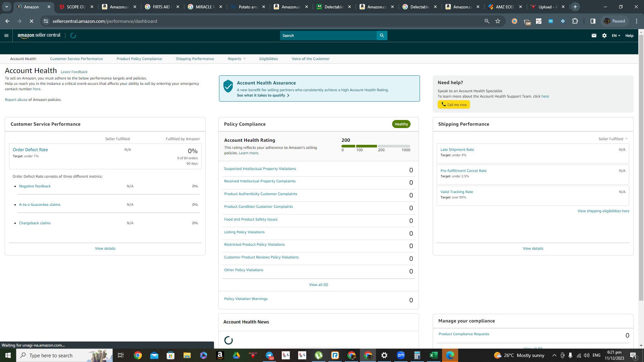Open Google Drive from the taskbar
The height and width of the screenshot is (362, 644).
pyautogui.click(x=236, y=355)
